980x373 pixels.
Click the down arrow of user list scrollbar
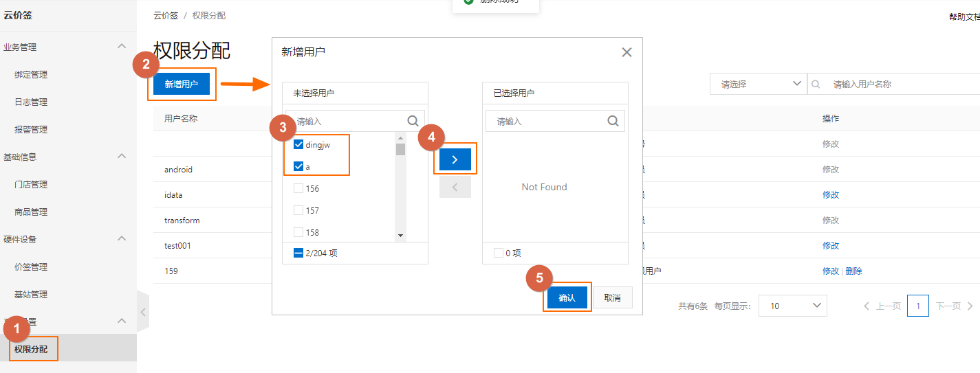[x=400, y=236]
